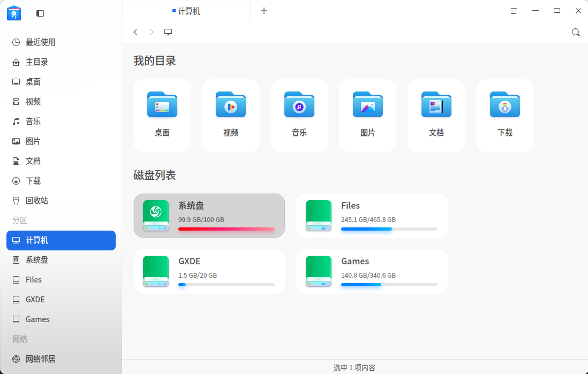Toggle the sidebar visibility icon
Image resolution: width=588 pixels, height=374 pixels.
(40, 13)
